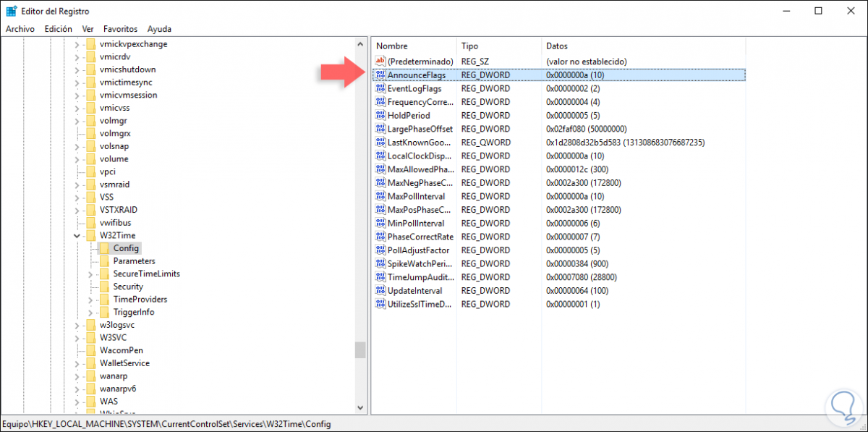Screen dimensions: 868x432
Task: Click the AnnounceFlags DWORD value icon
Action: 380,75
